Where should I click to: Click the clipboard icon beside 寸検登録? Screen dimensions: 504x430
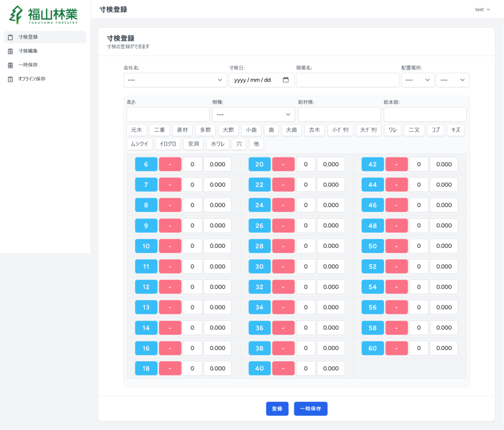[x=11, y=37]
